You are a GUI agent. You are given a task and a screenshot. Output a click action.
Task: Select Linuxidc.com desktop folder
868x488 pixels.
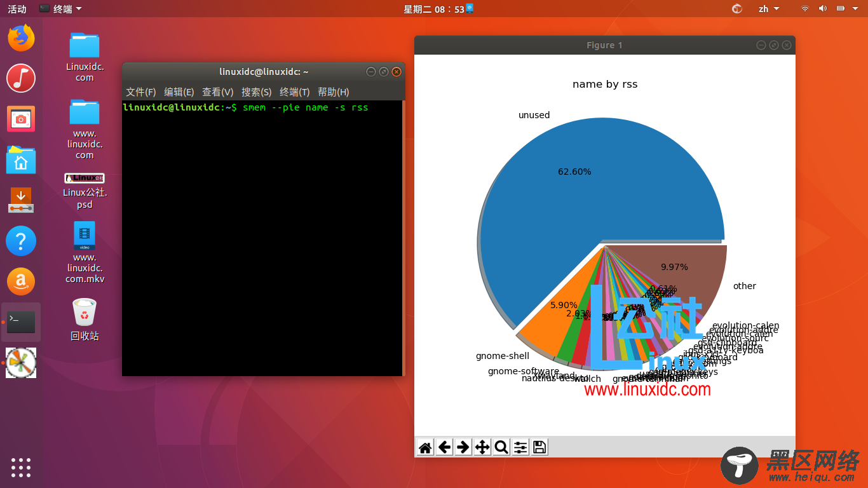click(85, 57)
